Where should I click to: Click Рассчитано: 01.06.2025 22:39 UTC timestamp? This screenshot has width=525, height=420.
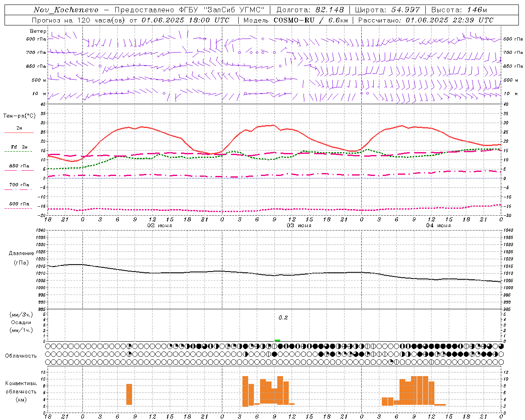coord(426,20)
